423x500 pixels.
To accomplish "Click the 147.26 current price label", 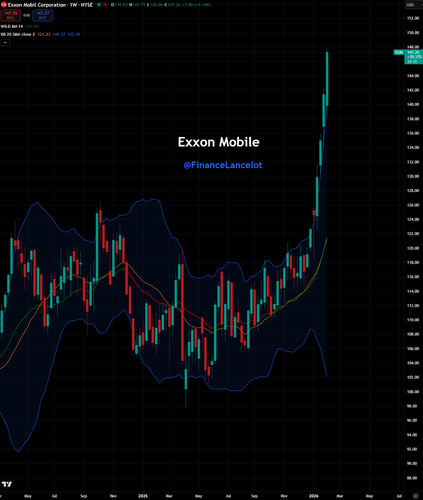I will [x=413, y=52].
